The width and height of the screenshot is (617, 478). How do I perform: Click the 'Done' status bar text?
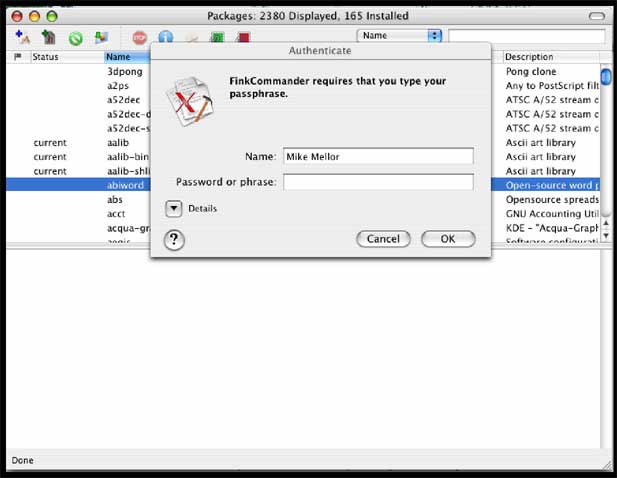22,460
